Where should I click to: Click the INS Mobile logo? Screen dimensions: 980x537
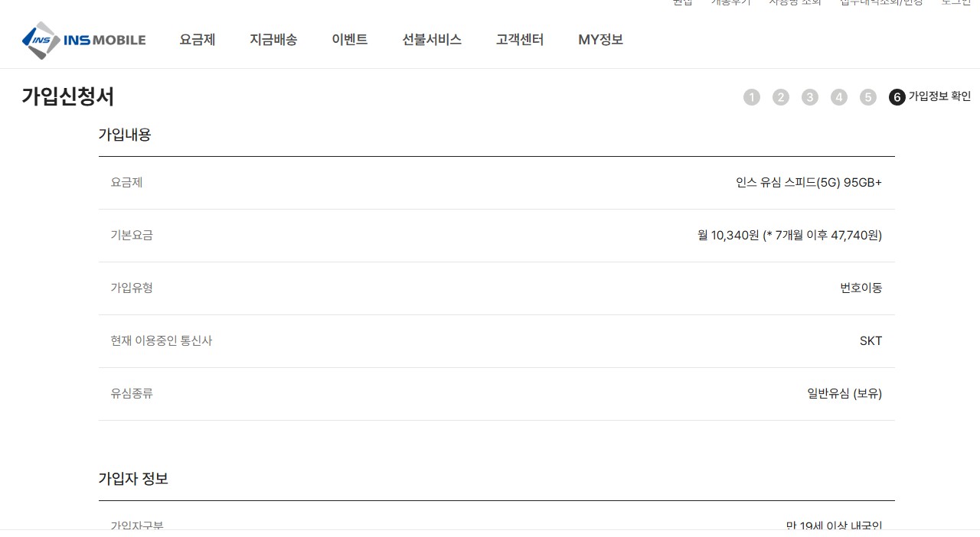tap(84, 40)
